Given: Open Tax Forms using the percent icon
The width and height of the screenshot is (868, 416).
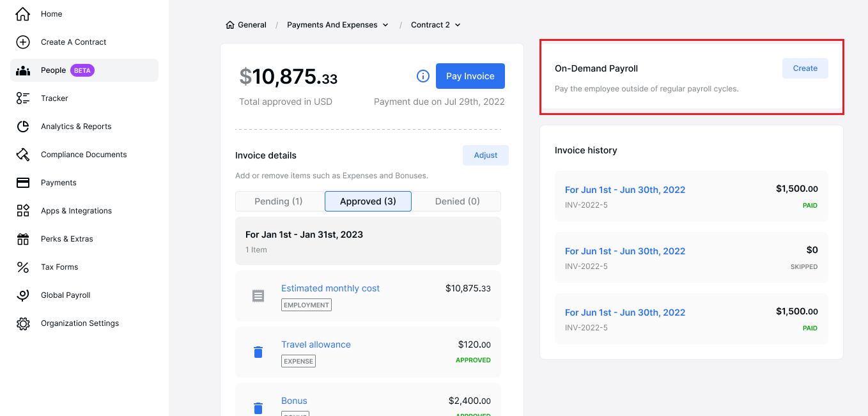Looking at the screenshot, I should (23, 266).
